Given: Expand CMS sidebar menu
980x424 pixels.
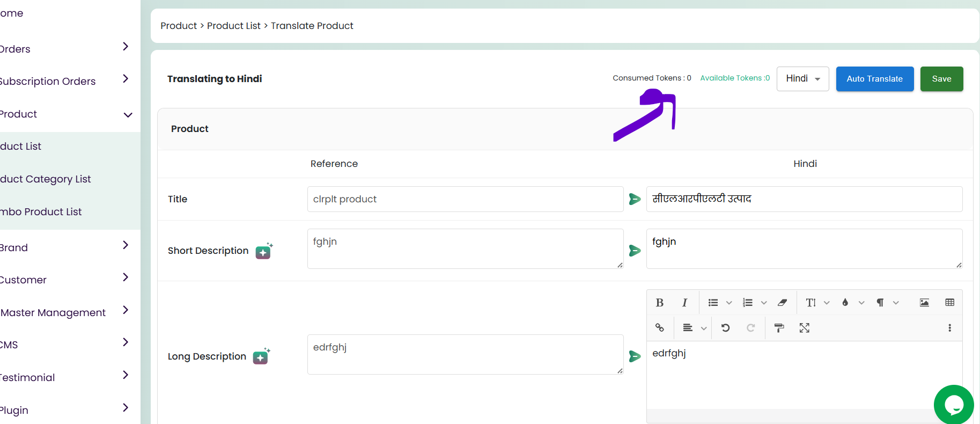Looking at the screenshot, I should click(x=126, y=342).
